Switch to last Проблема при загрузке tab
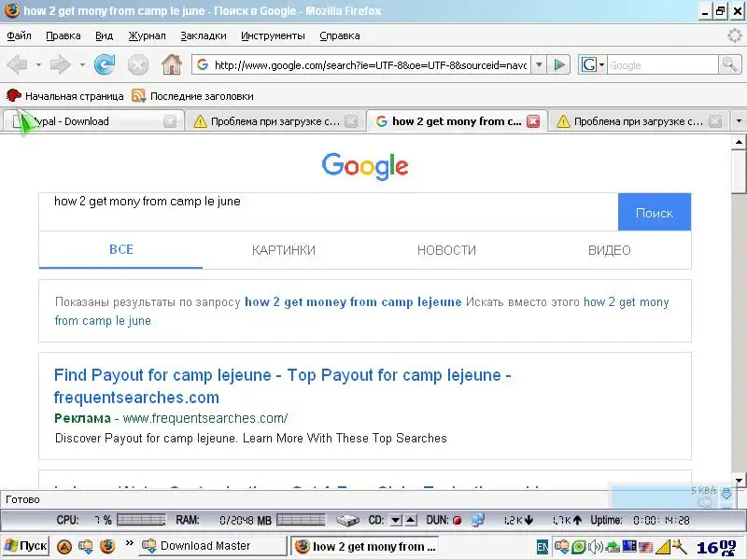747x560 pixels. coord(638,121)
